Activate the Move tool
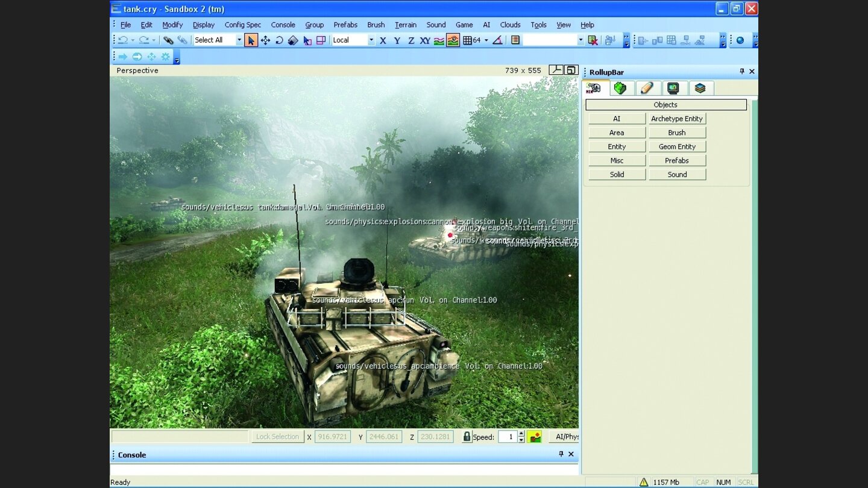The image size is (868, 488). 265,40
